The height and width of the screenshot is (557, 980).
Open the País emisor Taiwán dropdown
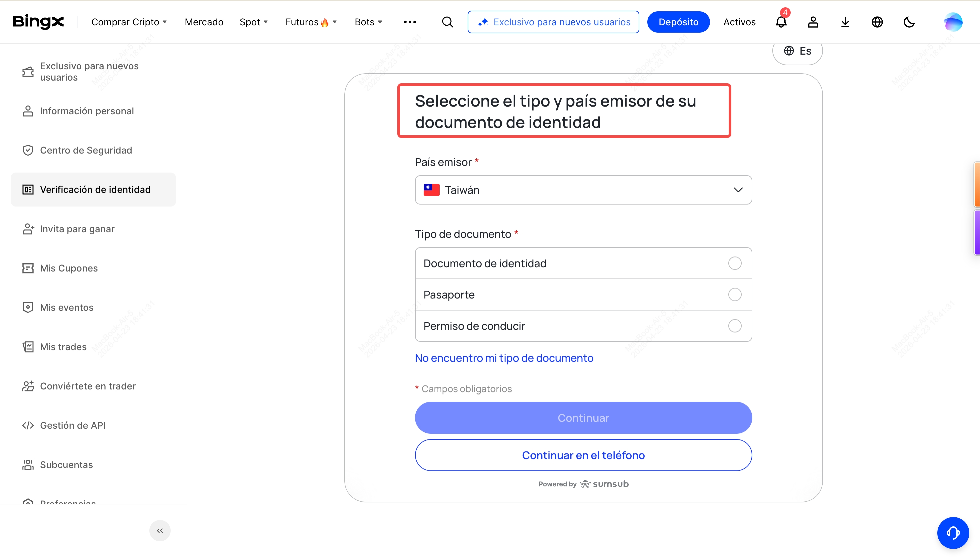[x=583, y=190]
